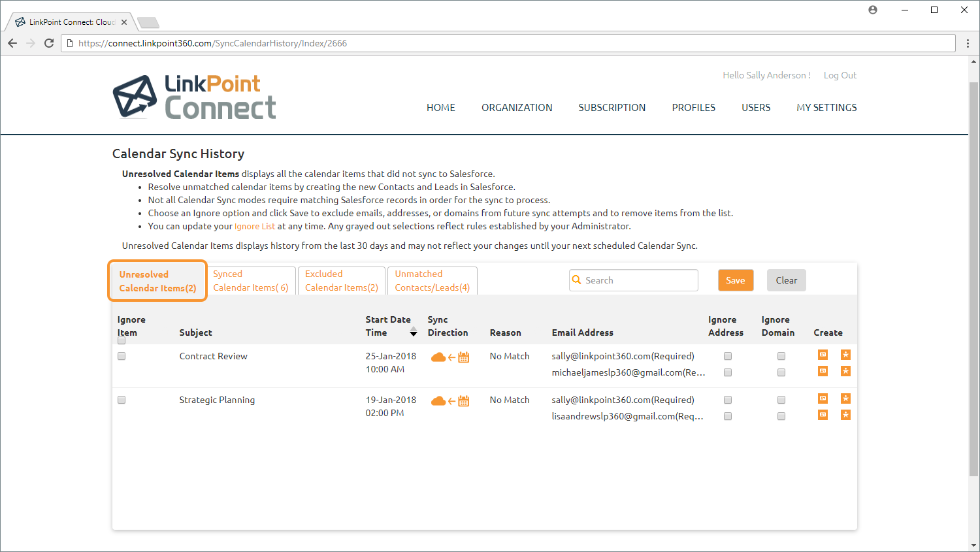Click Create Lead icon for sally in Contract Review row
Viewport: 980px width, 552px height.
(x=845, y=355)
